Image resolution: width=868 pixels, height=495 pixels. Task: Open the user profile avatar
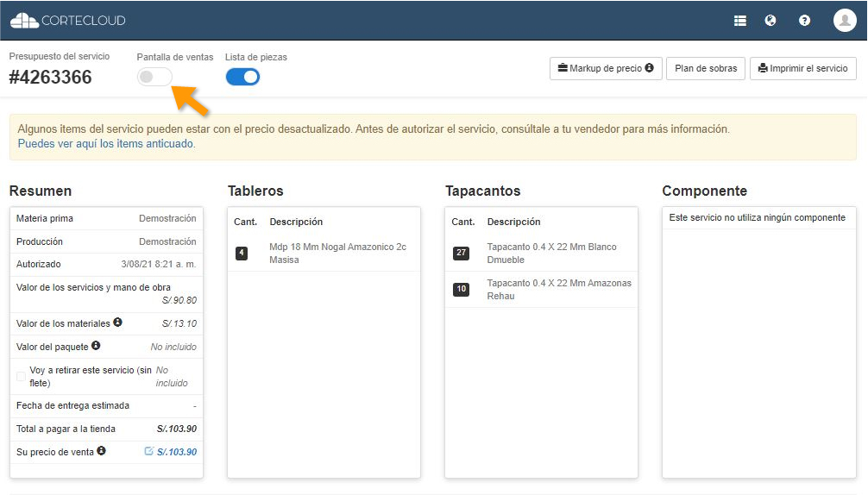[x=844, y=21]
